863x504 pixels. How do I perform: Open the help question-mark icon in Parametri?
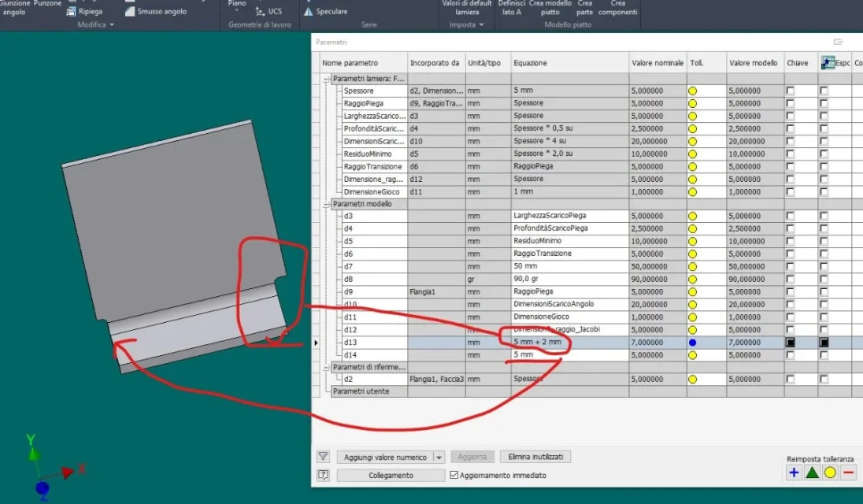[323, 475]
